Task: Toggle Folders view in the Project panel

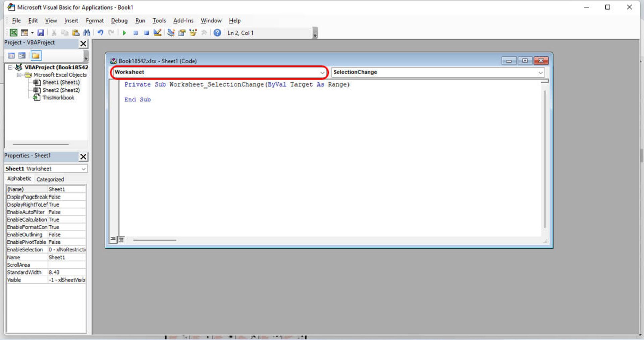Action: pos(36,56)
